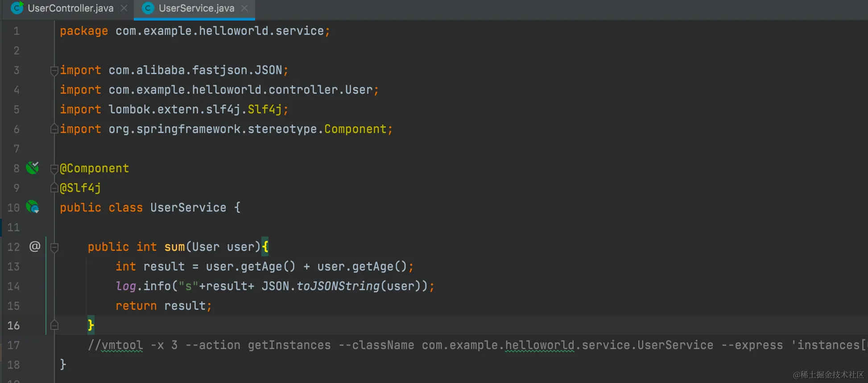This screenshot has height=383, width=868.
Task: Click the @ gutter marker on line 12
Action: (35, 246)
